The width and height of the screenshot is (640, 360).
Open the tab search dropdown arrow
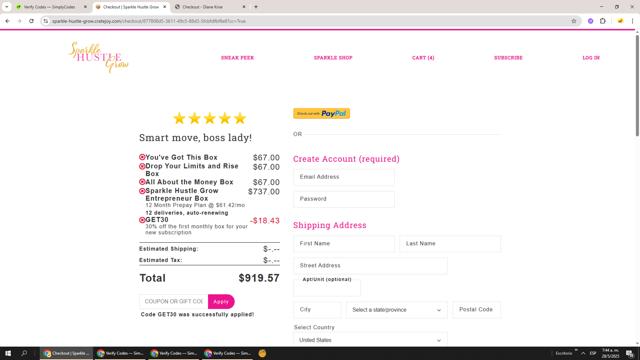[x=7, y=7]
